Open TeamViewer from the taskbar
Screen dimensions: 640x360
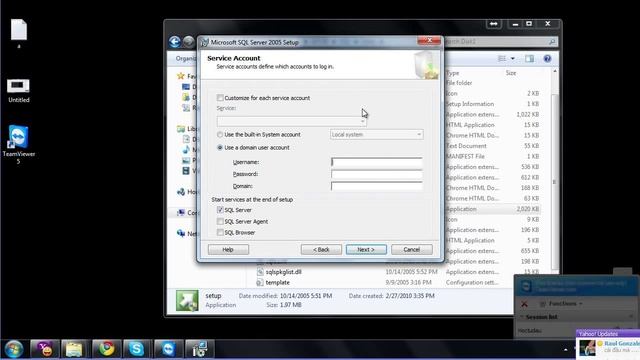click(168, 349)
